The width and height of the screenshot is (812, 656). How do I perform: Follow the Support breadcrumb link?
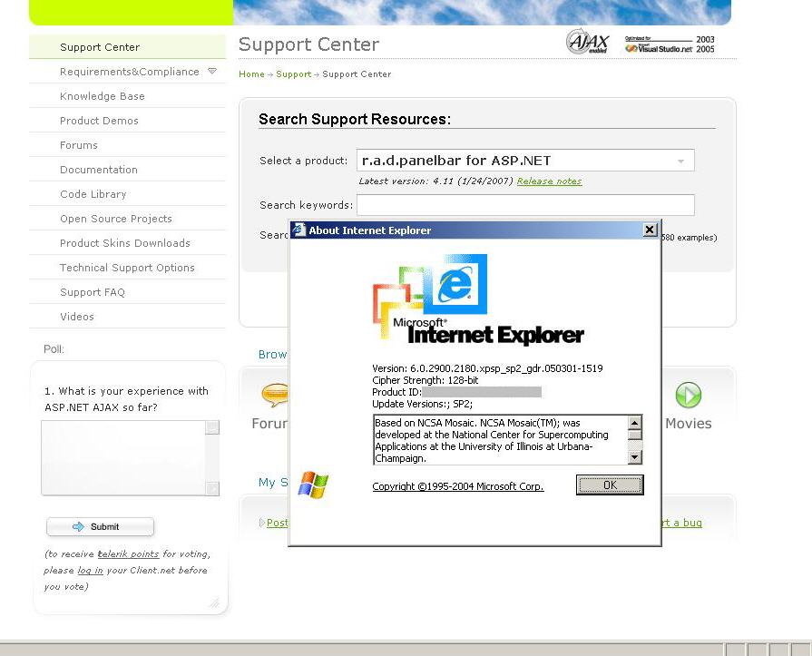coord(294,74)
